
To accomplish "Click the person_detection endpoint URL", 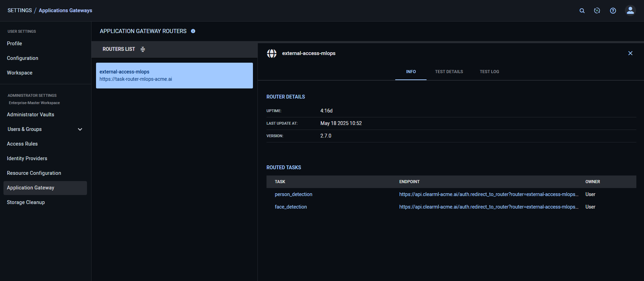I will tap(488, 194).
